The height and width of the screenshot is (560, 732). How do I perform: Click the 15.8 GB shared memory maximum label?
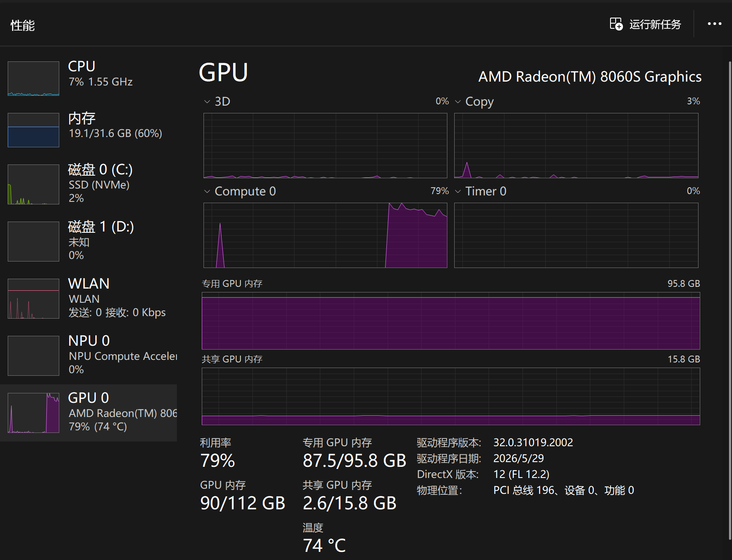[683, 359]
